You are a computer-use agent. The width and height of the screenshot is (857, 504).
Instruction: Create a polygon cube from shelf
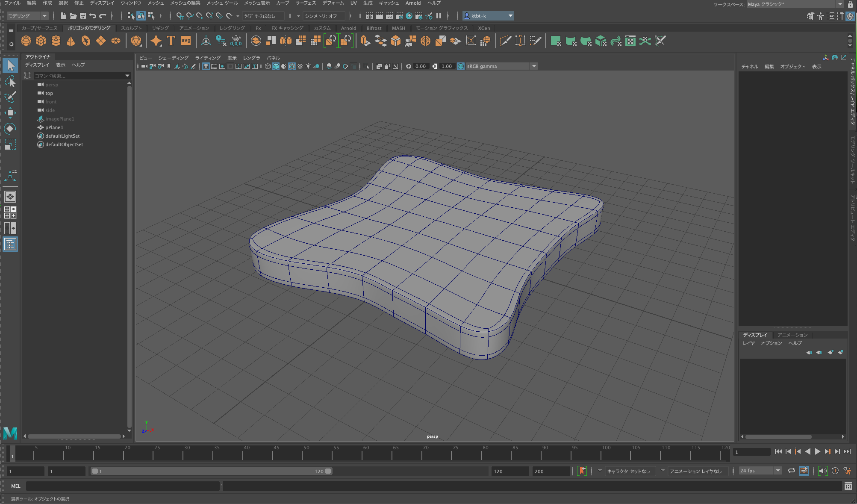[41, 41]
